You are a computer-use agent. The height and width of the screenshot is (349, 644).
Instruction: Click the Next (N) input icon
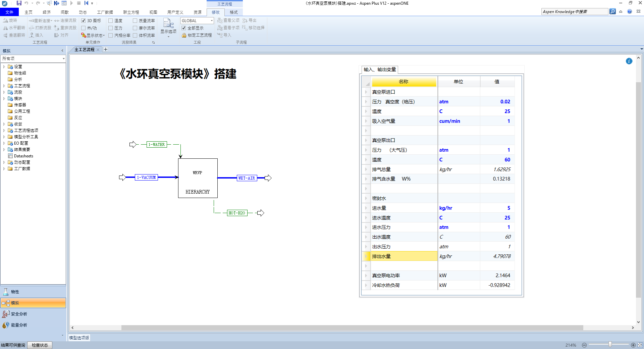tap(57, 3)
